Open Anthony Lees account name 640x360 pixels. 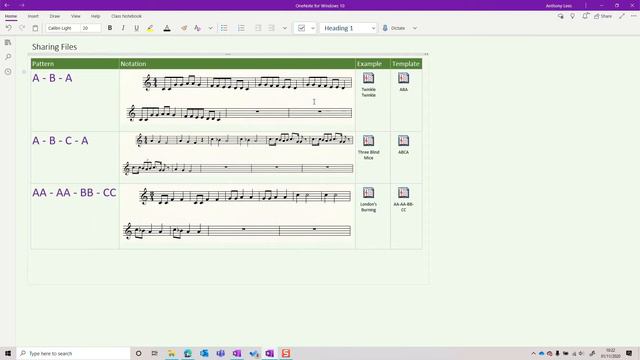coord(559,6)
